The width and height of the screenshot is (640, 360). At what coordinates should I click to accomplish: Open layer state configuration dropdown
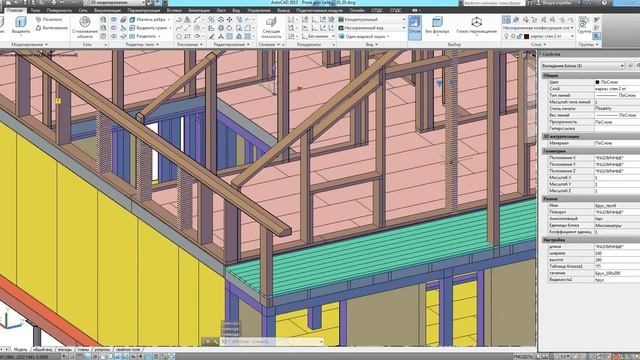click(x=538, y=28)
